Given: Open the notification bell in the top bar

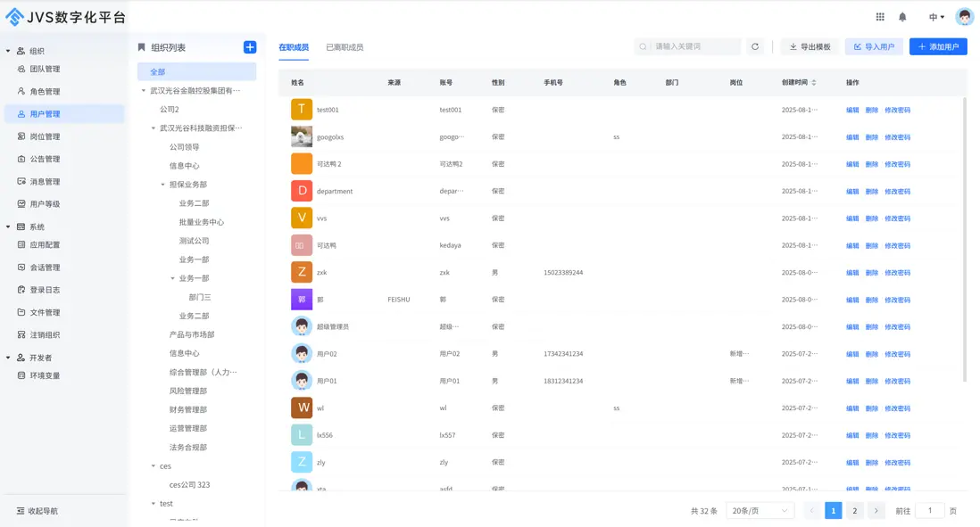Looking at the screenshot, I should click(903, 16).
